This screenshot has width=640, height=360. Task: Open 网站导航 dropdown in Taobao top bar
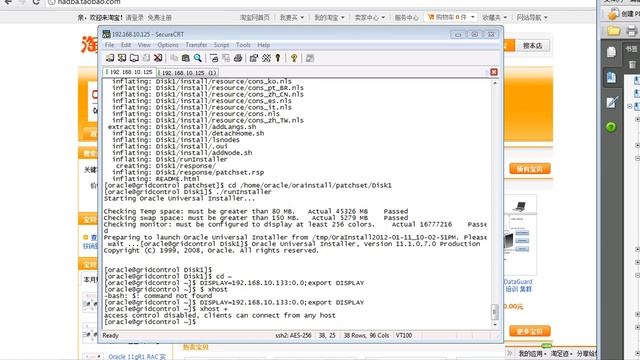tap(532, 17)
